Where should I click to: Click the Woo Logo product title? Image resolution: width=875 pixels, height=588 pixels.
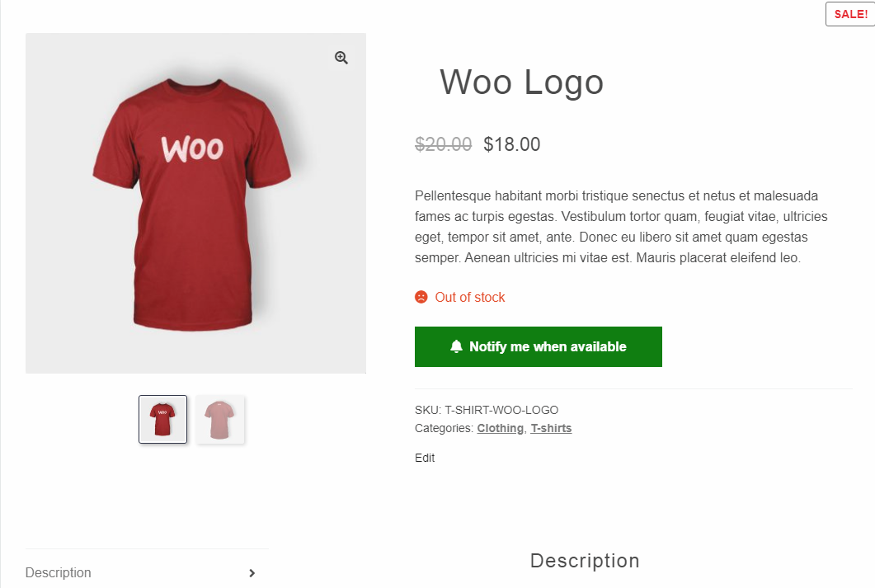(522, 82)
